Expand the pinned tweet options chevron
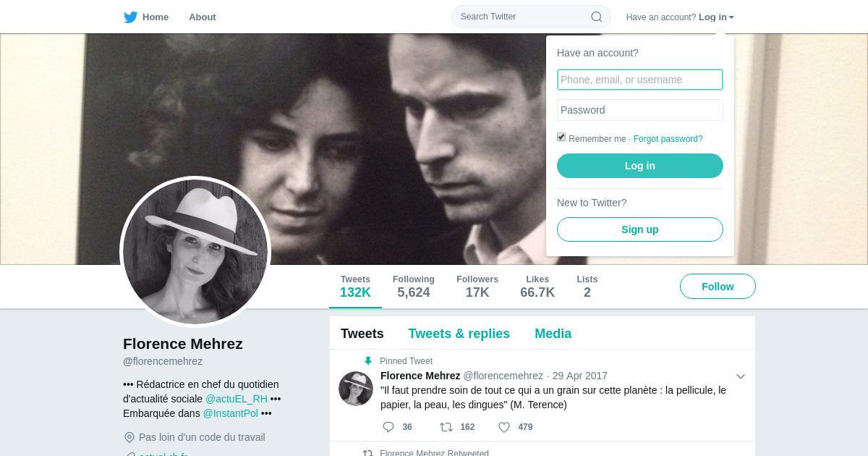Image resolution: width=868 pixels, height=456 pixels. click(x=741, y=376)
